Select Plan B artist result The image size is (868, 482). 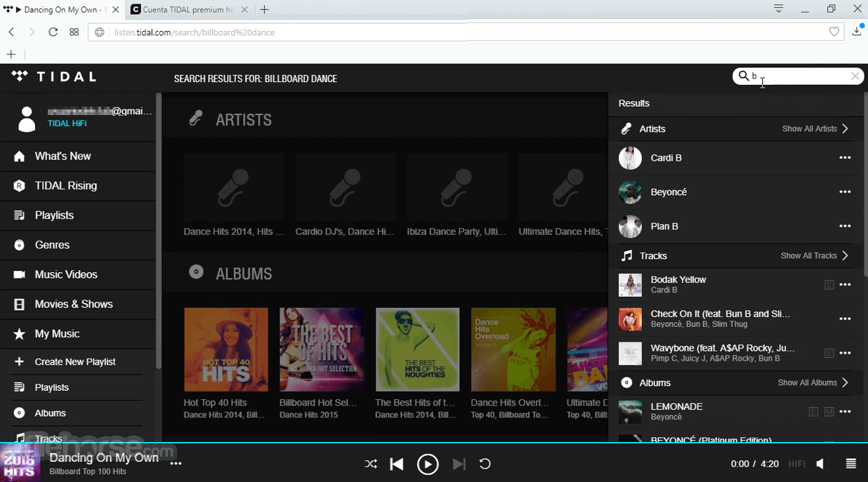(735, 226)
